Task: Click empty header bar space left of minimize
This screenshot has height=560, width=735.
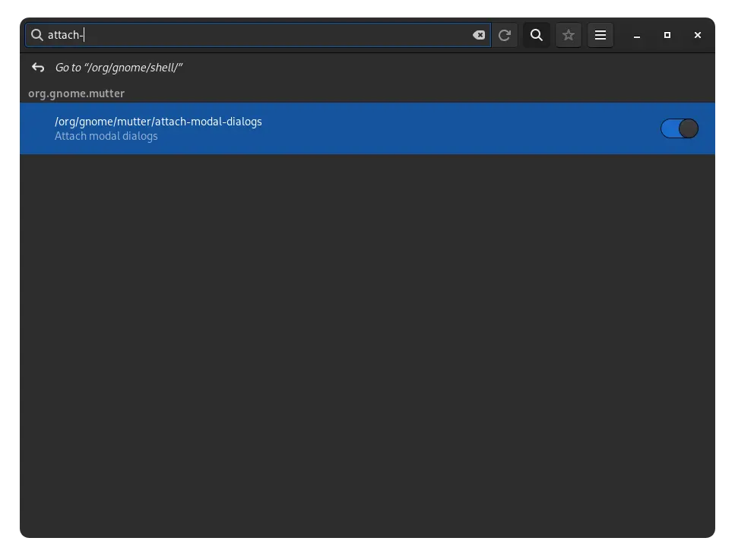Action: point(619,35)
